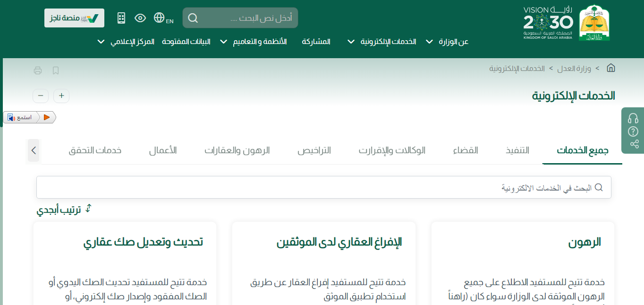This screenshot has width=644, height=305.
Task: Toggle accessibility view with the eye icon
Action: point(140,18)
